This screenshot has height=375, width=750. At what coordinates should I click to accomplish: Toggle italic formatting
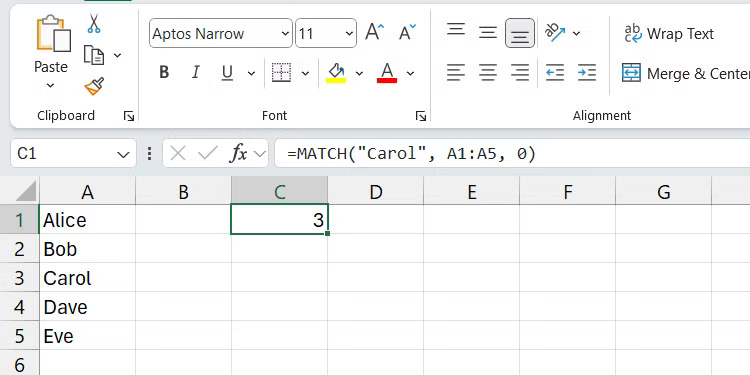pos(195,73)
